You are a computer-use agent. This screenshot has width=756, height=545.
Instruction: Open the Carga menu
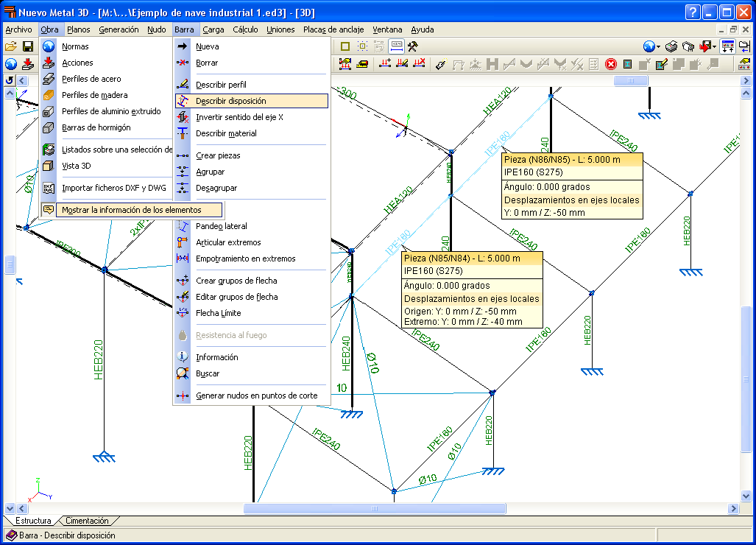click(213, 29)
